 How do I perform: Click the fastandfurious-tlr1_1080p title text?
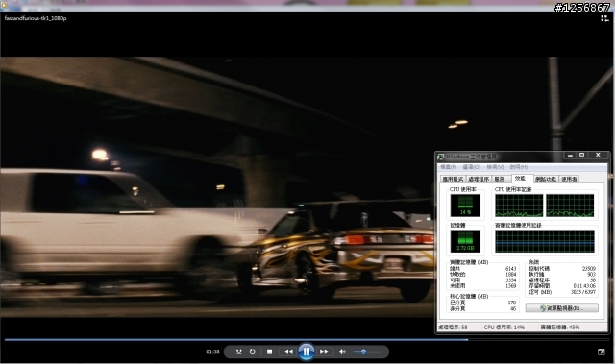[x=36, y=18]
